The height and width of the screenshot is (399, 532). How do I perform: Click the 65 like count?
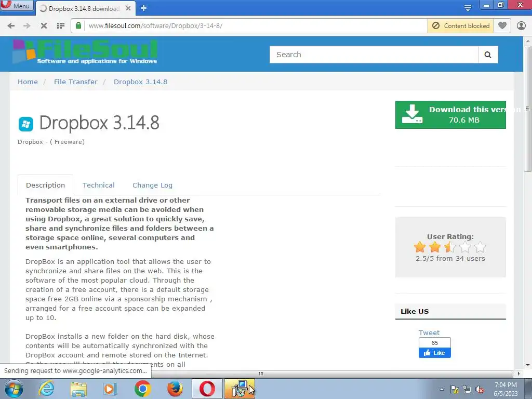435,343
